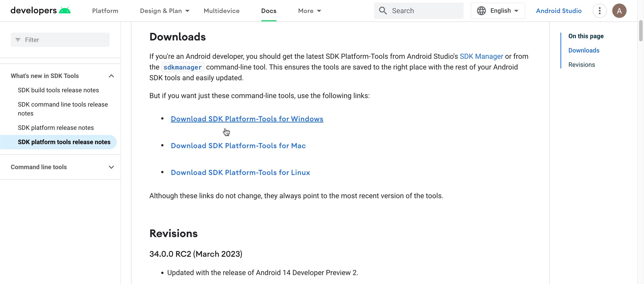Open SDK build tools release notes
This screenshot has height=284, width=644.
click(58, 90)
